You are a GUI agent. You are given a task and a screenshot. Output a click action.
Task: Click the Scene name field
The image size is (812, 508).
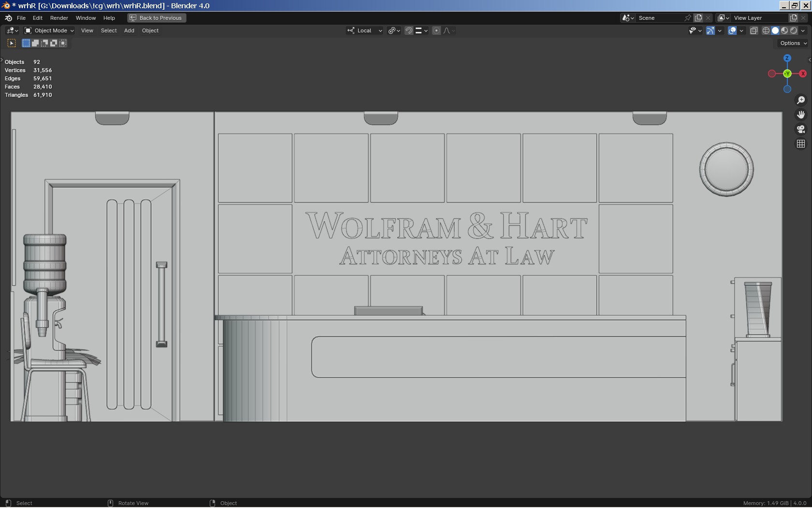point(660,18)
